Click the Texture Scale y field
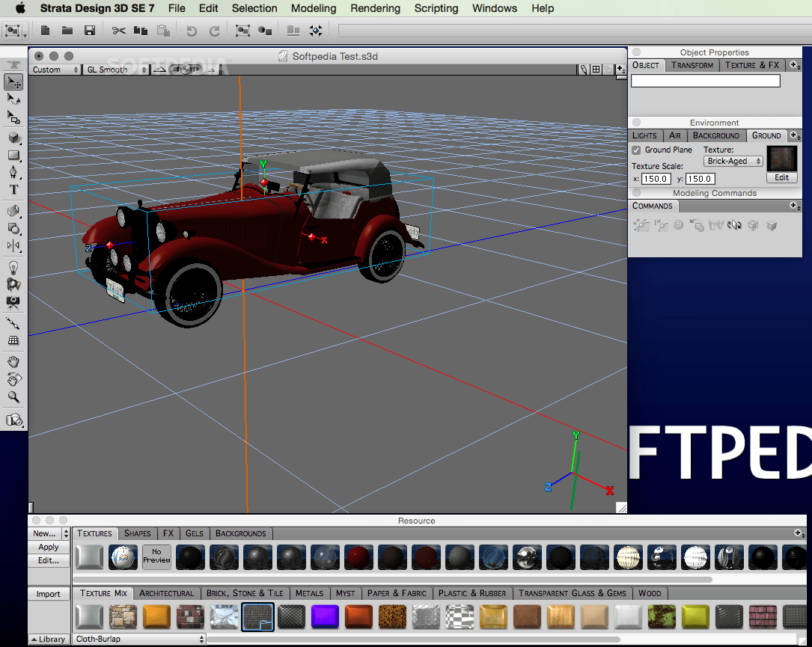 tap(700, 179)
